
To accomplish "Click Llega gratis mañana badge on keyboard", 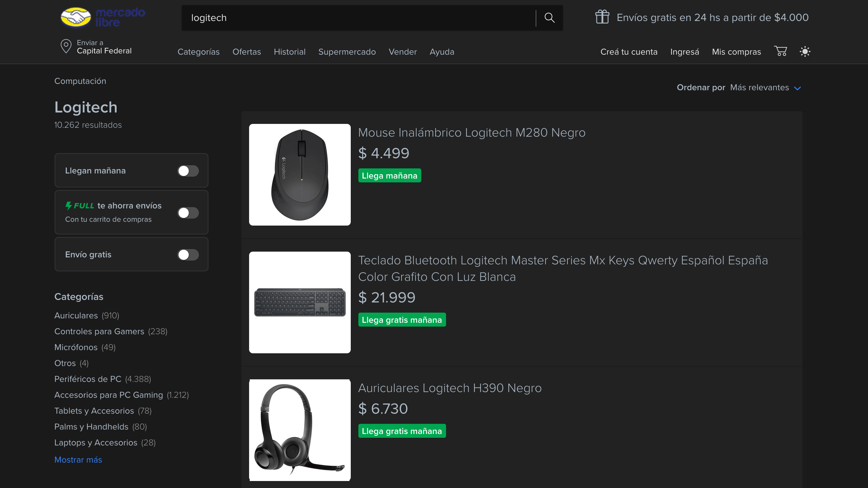I will click(402, 320).
